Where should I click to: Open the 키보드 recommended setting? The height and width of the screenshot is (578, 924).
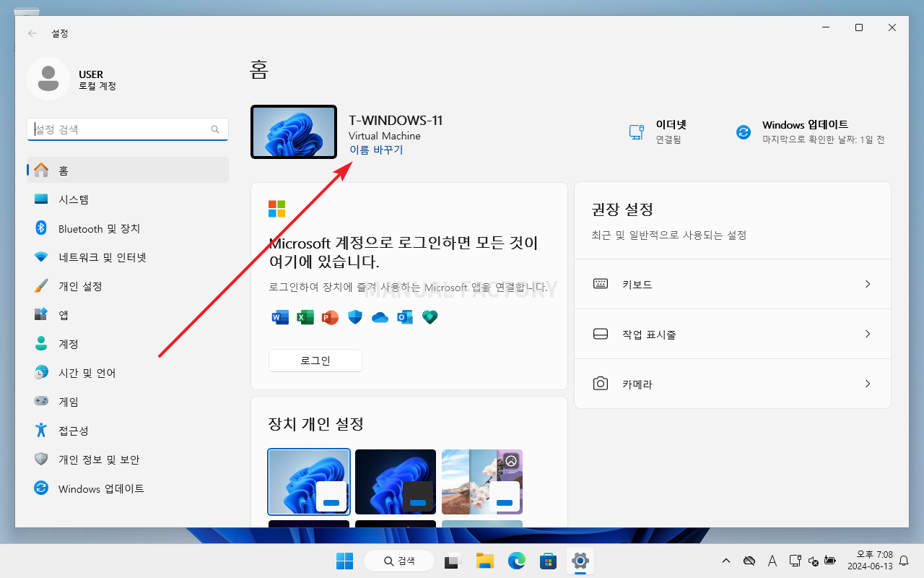coord(733,284)
